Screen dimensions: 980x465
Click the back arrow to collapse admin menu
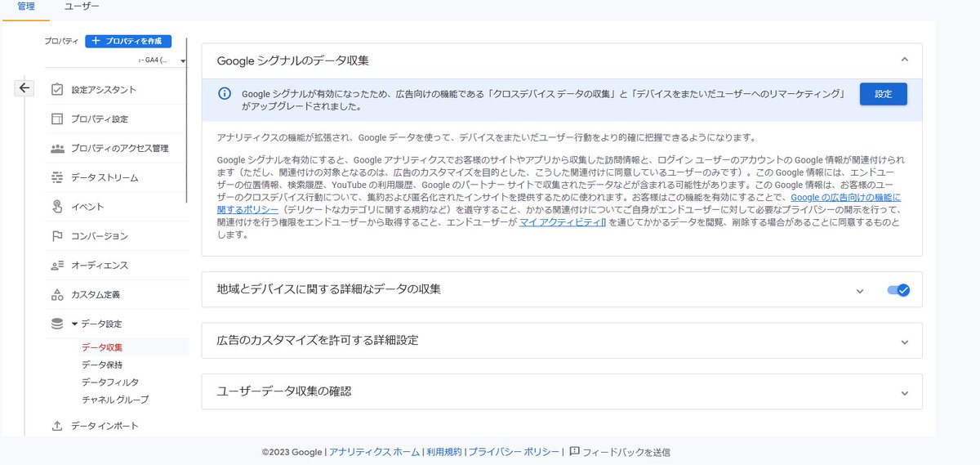click(x=24, y=88)
